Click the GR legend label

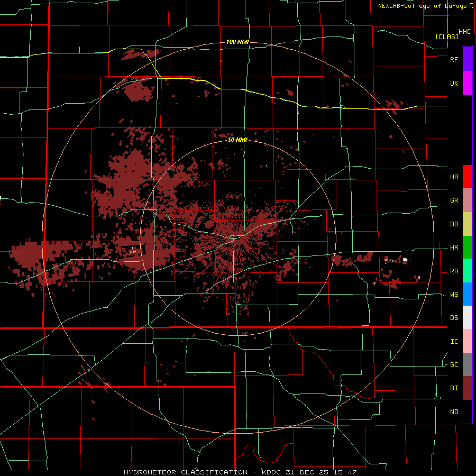tap(454, 200)
